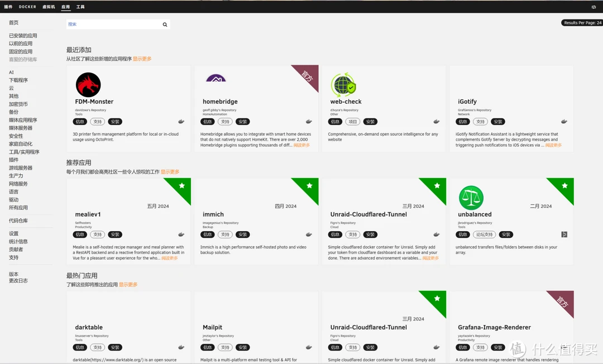Select the 下载程序 category
The height and width of the screenshot is (364, 603).
(18, 80)
